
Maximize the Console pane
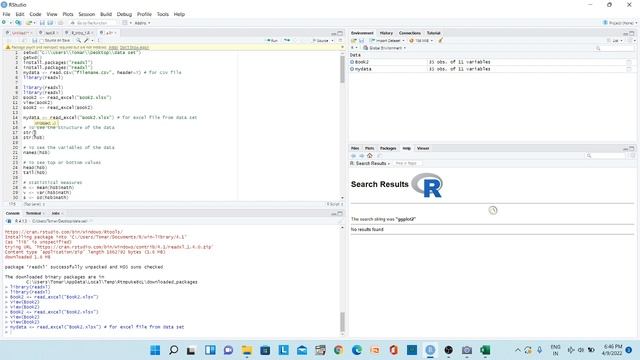click(x=340, y=213)
